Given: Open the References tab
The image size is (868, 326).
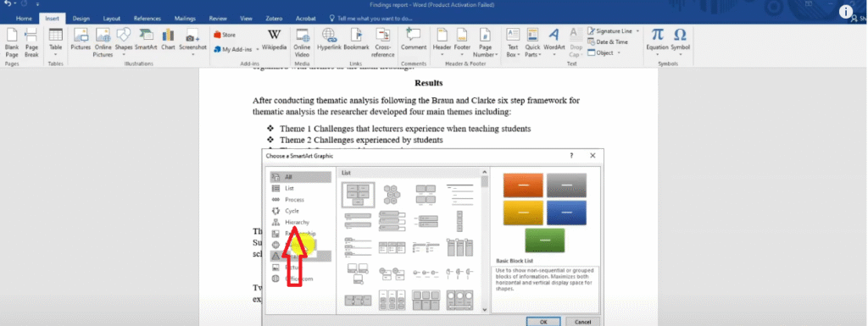Looking at the screenshot, I should coord(147,19).
